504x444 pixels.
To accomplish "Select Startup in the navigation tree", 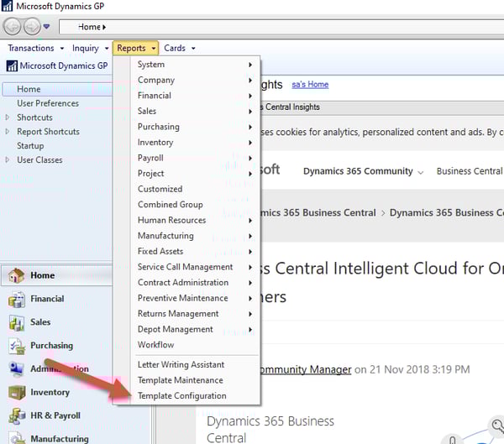I will [30, 145].
